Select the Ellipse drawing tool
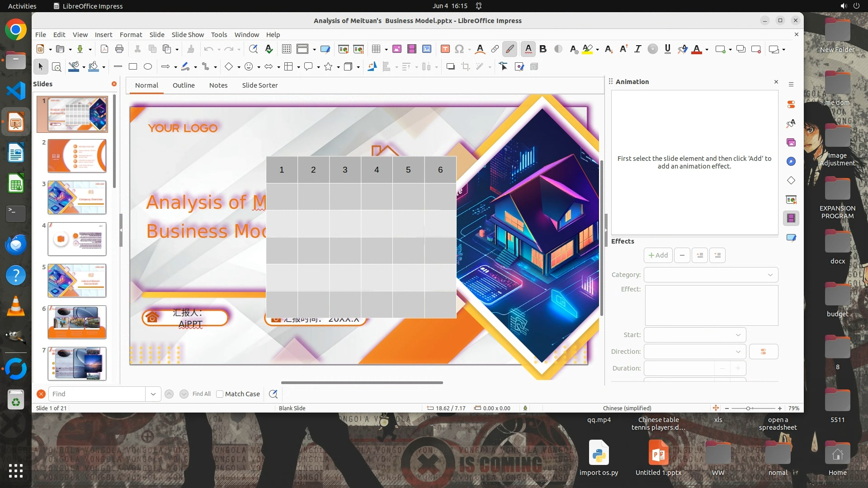The image size is (868, 488). pos(148,67)
